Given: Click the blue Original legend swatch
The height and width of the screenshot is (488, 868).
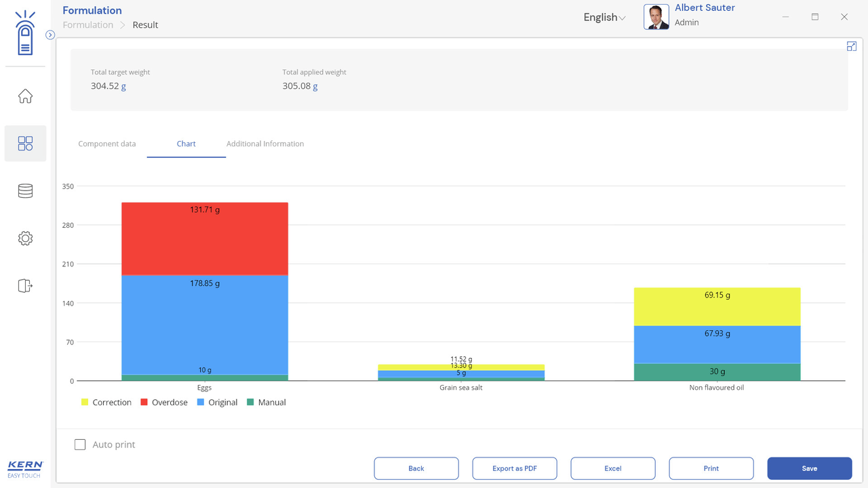Looking at the screenshot, I should 201,403.
